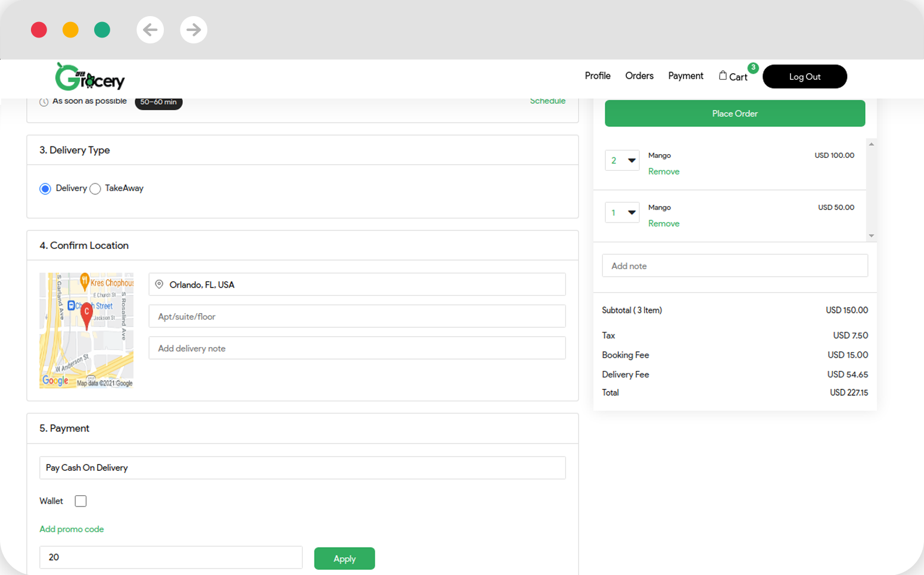This screenshot has width=924, height=575.
Task: Apply the promo code
Action: (x=344, y=558)
